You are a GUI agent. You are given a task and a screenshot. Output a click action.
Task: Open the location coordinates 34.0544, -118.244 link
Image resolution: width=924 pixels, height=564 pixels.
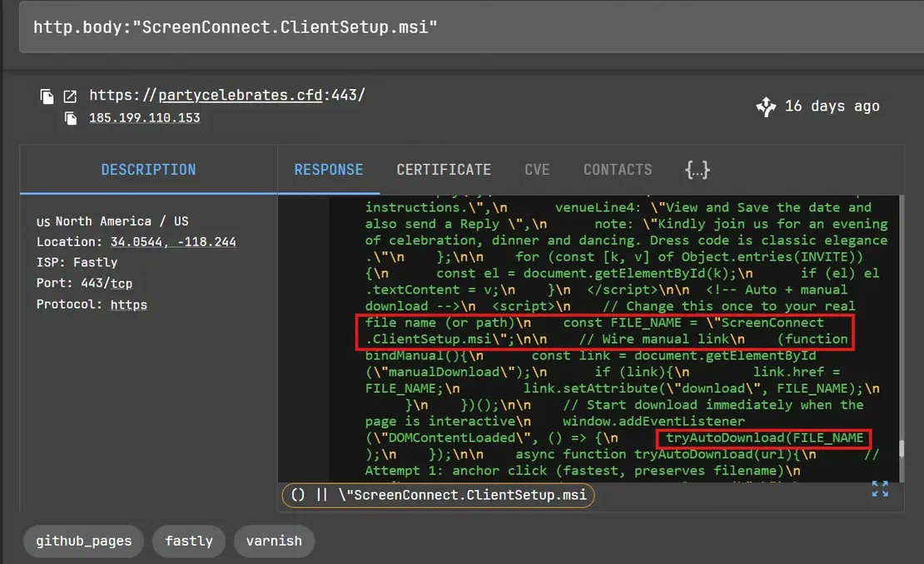coord(173,242)
